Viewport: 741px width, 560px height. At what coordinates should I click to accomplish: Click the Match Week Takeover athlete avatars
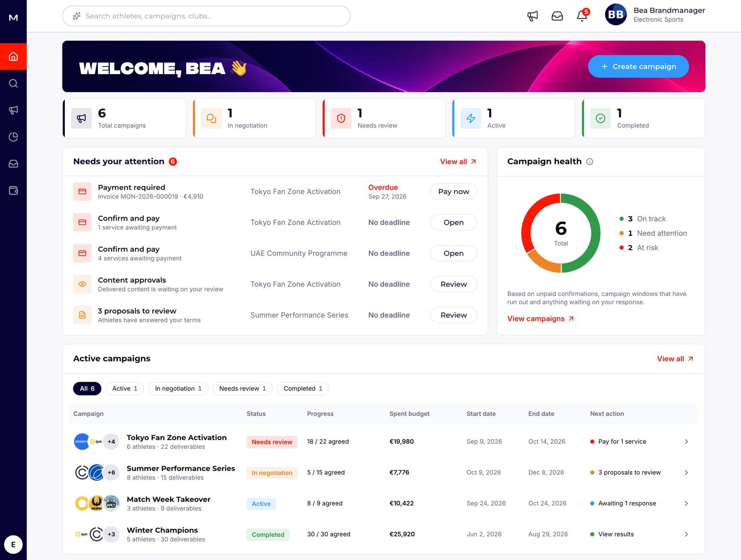click(x=97, y=503)
